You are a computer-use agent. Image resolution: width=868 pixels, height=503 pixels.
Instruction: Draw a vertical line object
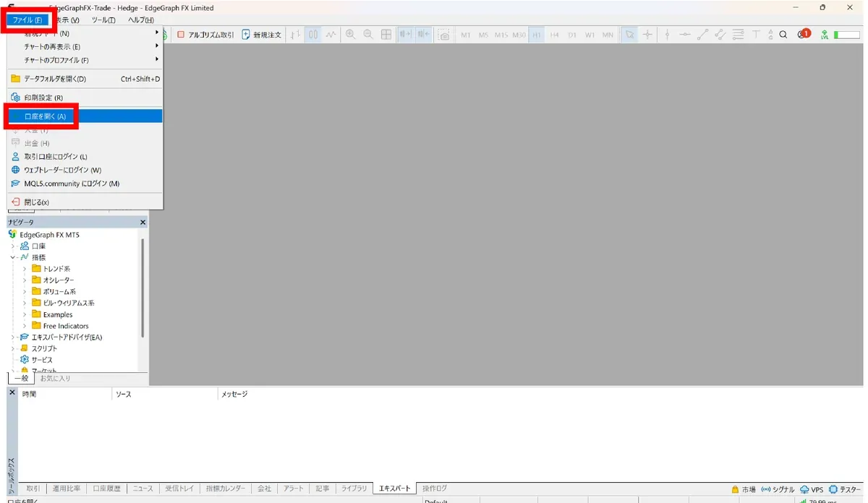(x=667, y=34)
